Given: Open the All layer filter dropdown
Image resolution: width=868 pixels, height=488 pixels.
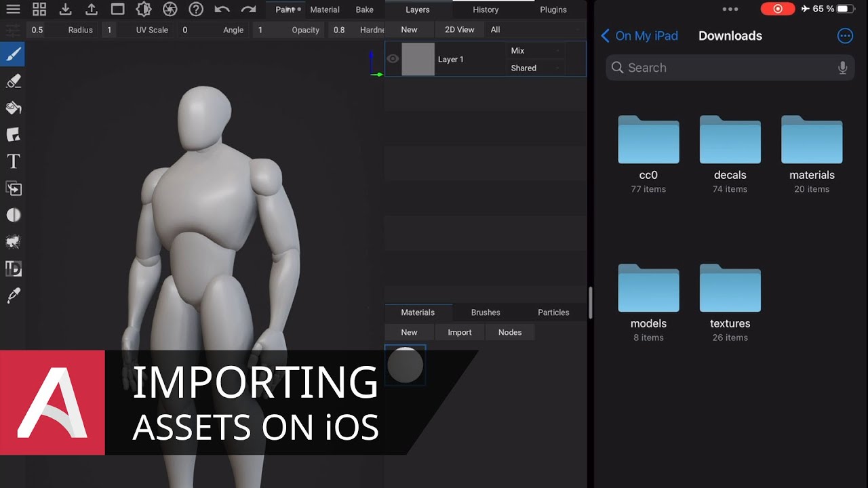Looking at the screenshot, I should coord(534,30).
